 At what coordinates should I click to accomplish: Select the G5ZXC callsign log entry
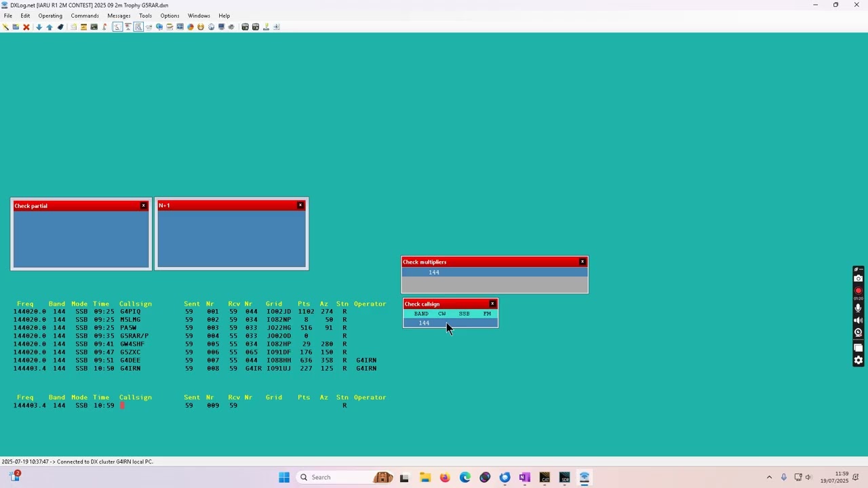(130, 352)
